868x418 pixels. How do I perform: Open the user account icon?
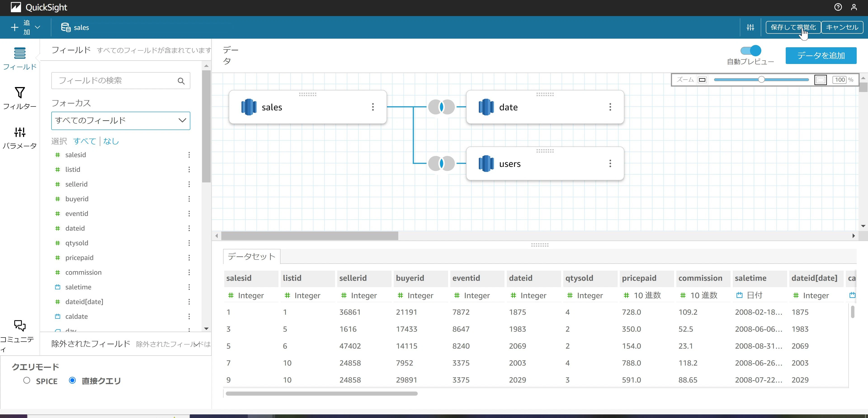(x=854, y=7)
